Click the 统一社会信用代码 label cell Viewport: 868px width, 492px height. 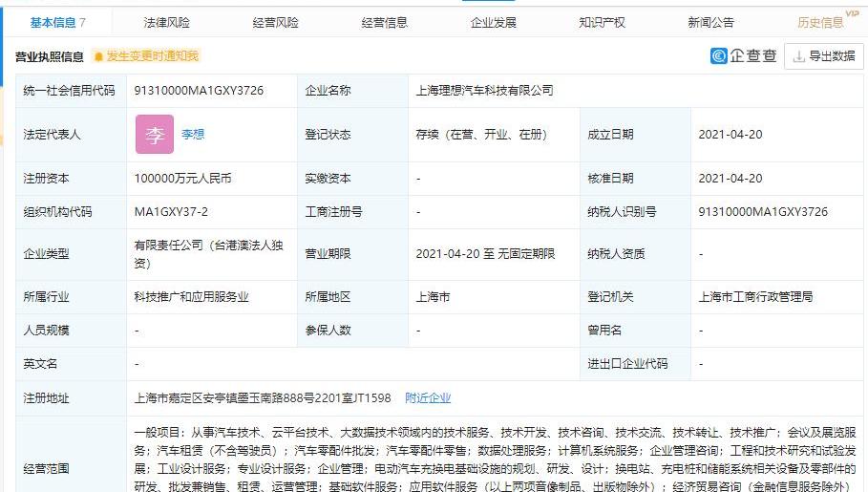[x=69, y=91]
